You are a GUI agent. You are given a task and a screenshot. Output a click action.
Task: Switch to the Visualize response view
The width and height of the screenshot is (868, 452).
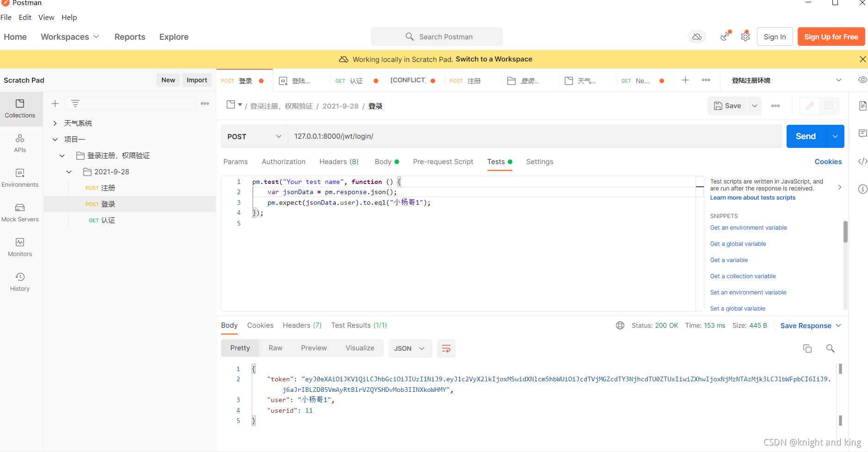coord(360,348)
